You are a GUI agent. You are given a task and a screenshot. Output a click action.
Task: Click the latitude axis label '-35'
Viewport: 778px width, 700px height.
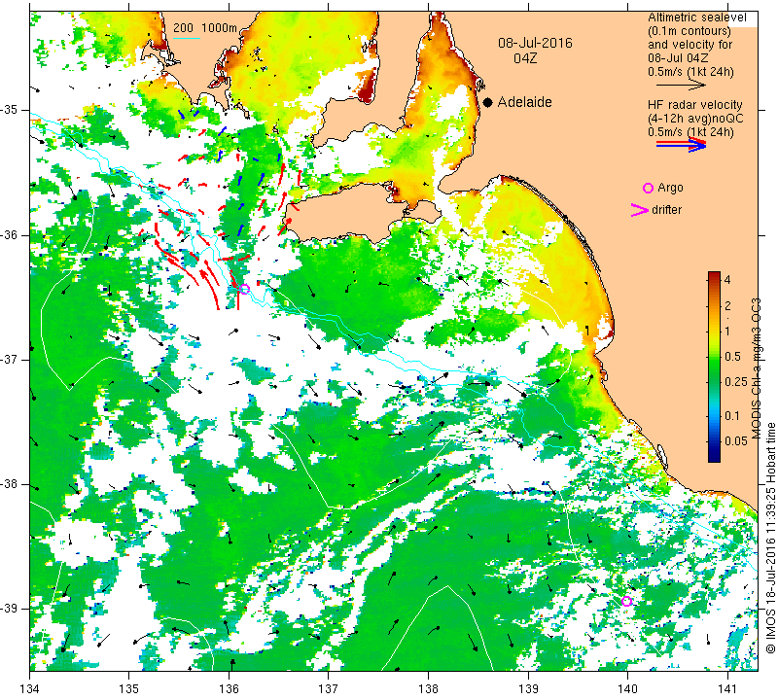pos(9,110)
